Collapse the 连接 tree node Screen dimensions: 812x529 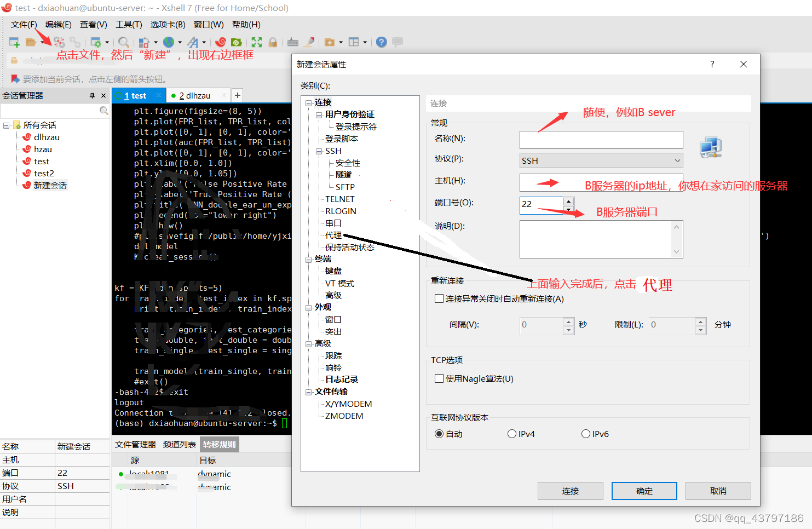pyautogui.click(x=308, y=102)
